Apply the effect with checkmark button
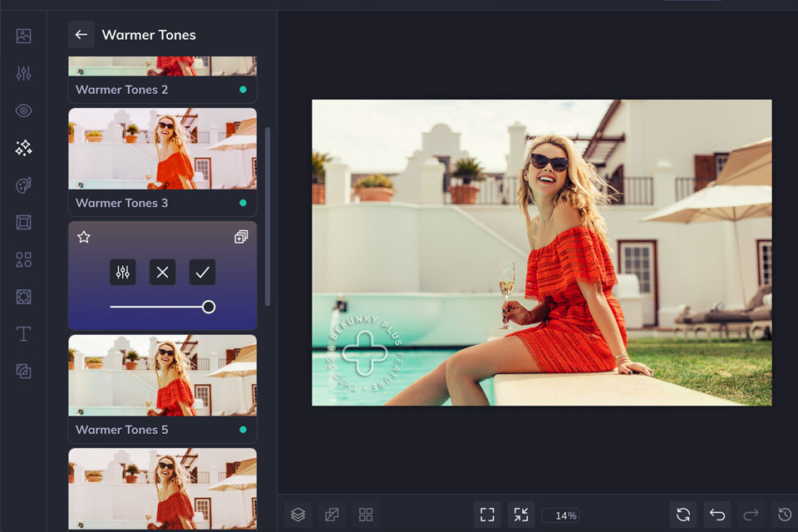 pyautogui.click(x=202, y=272)
